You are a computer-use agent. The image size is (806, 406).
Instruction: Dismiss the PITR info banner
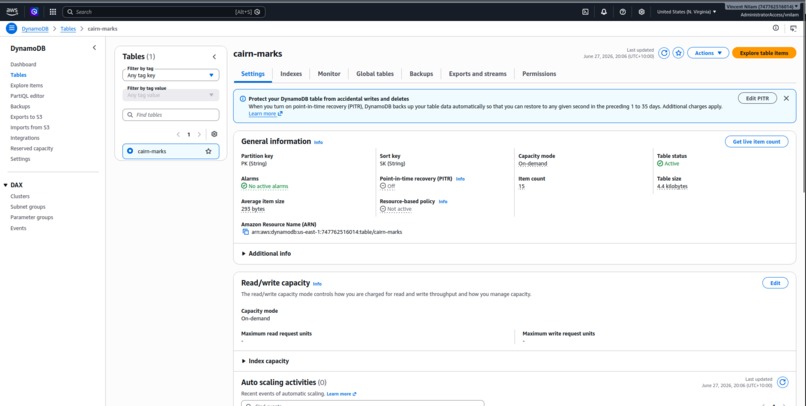(786, 98)
